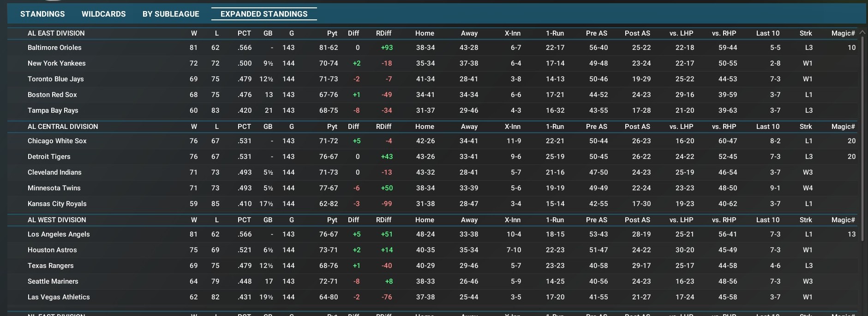Open the Toronto Blue Jays link
The height and width of the screenshot is (316, 868).
point(55,79)
